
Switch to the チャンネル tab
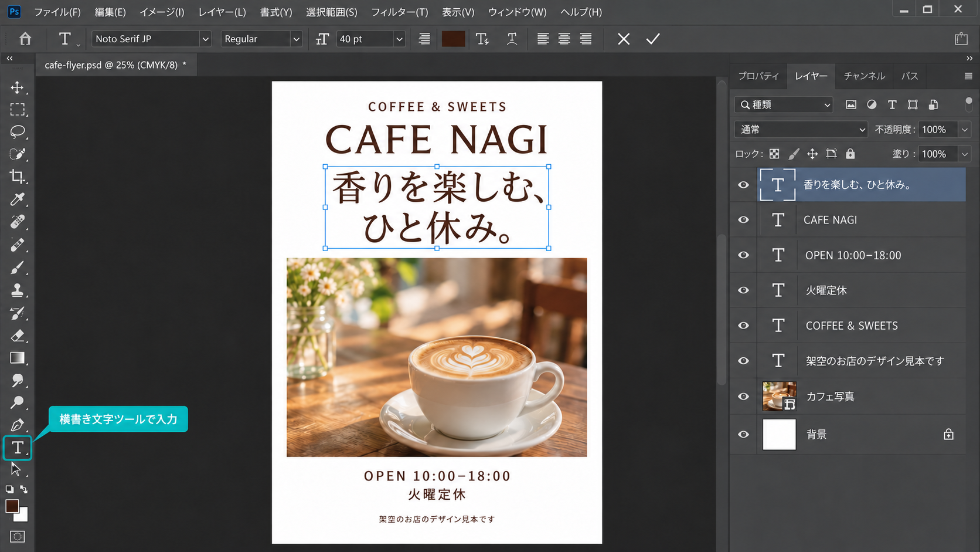(x=865, y=76)
